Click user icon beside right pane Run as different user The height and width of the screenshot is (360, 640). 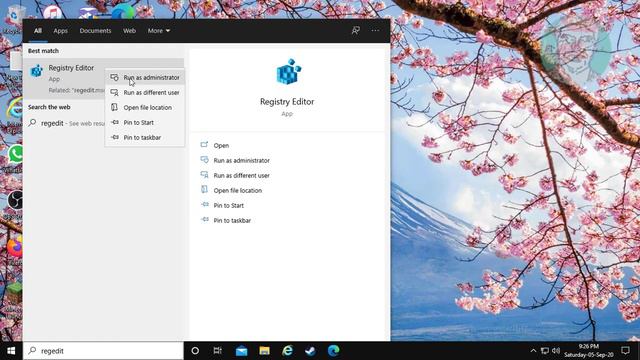(x=204, y=175)
